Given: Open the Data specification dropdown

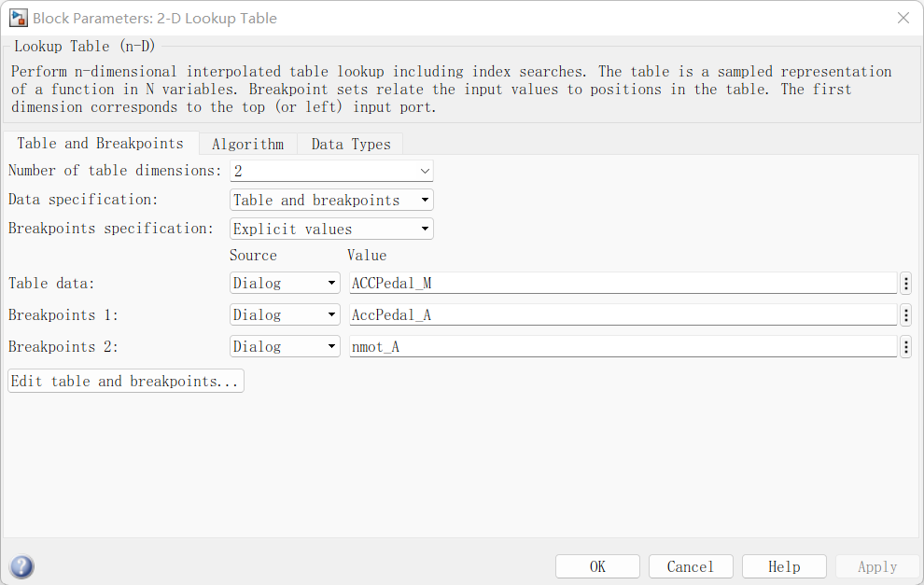Looking at the screenshot, I should [331, 200].
